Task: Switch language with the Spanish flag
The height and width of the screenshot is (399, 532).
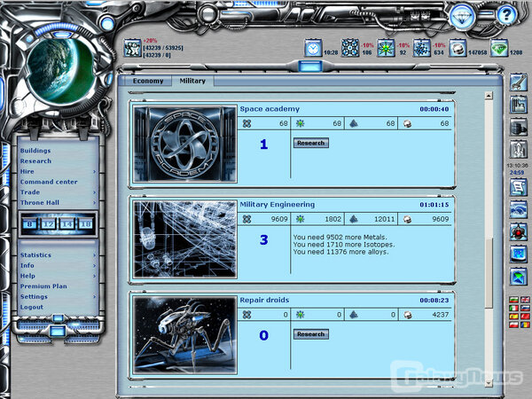Action: point(513,317)
